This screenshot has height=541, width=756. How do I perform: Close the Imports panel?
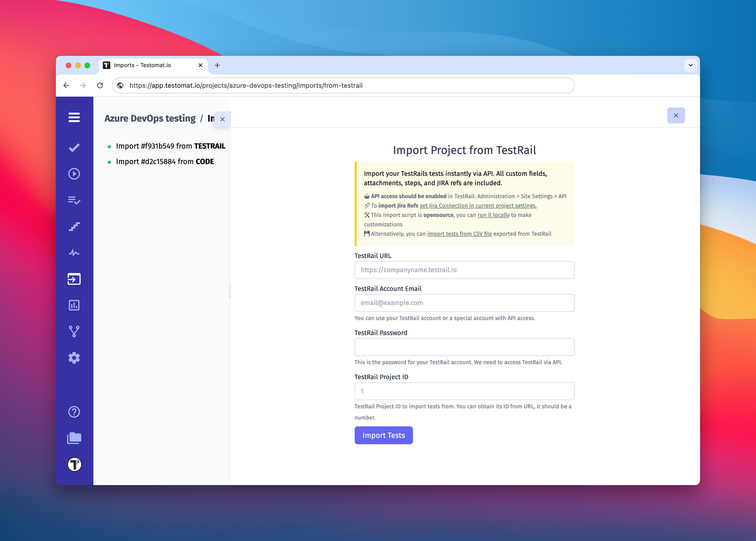tap(222, 118)
